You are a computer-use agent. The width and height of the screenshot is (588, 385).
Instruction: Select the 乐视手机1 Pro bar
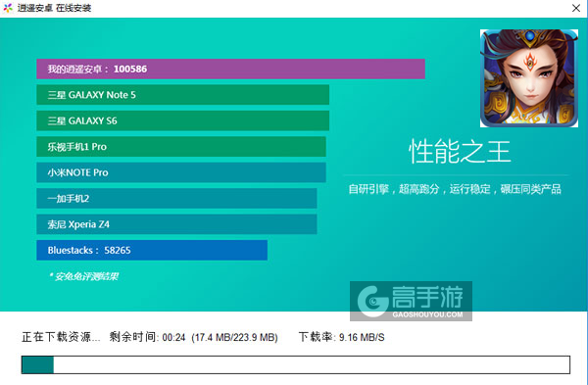click(181, 147)
